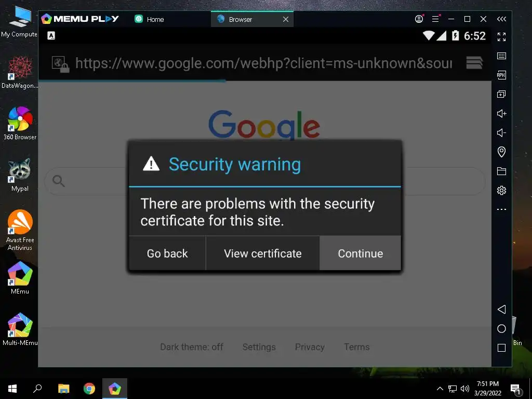Viewport: 532px width, 399px height.
Task: Open Chrome from the Windows taskbar
Action: (89, 389)
